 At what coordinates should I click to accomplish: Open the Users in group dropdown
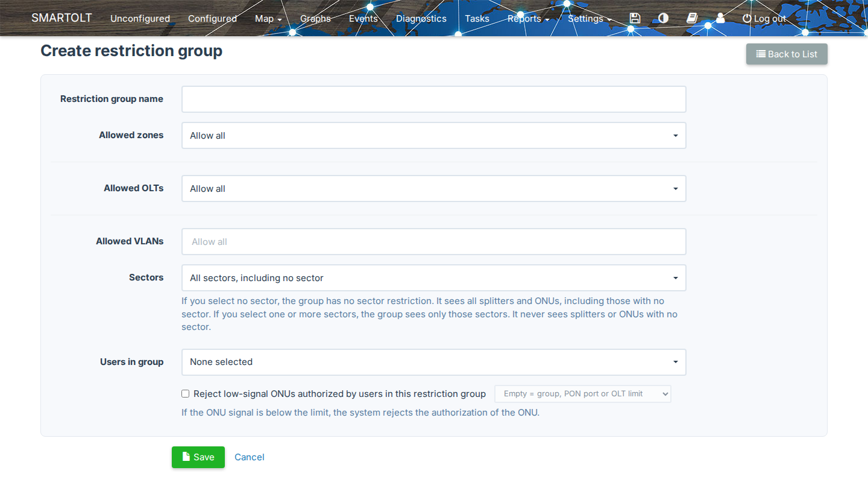tap(434, 362)
